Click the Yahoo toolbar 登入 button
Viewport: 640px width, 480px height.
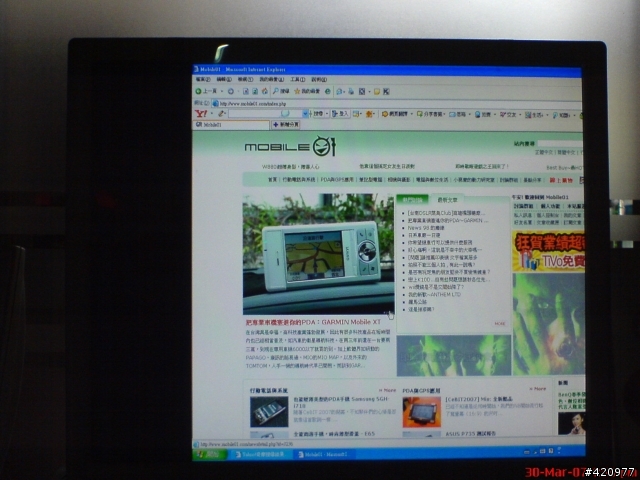pyautogui.click(x=340, y=114)
